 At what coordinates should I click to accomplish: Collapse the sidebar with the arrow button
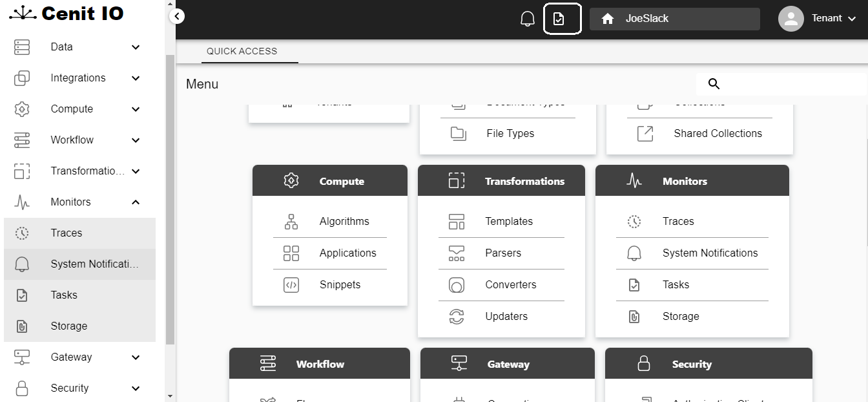176,17
